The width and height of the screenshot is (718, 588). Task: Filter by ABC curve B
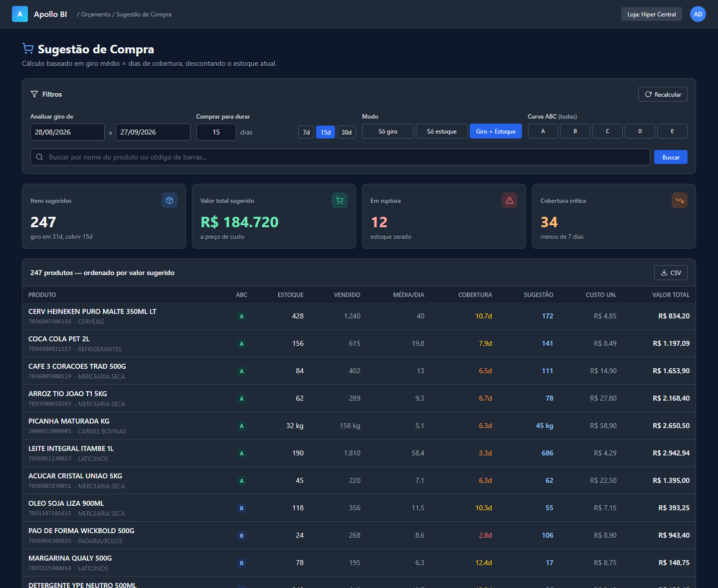pos(575,131)
